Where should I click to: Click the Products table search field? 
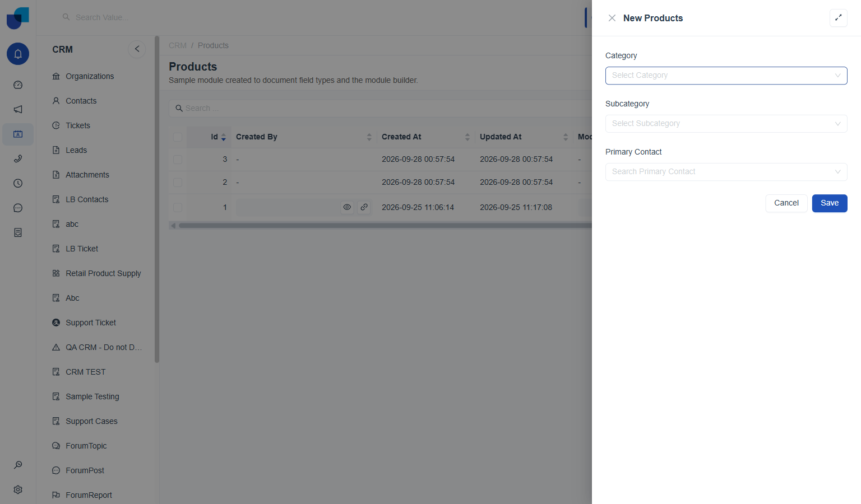(x=381, y=108)
